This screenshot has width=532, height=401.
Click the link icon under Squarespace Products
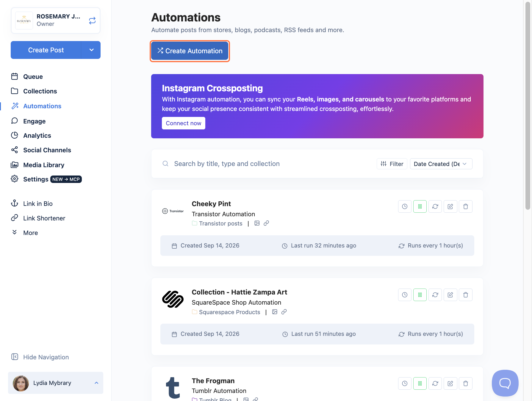coord(284,312)
